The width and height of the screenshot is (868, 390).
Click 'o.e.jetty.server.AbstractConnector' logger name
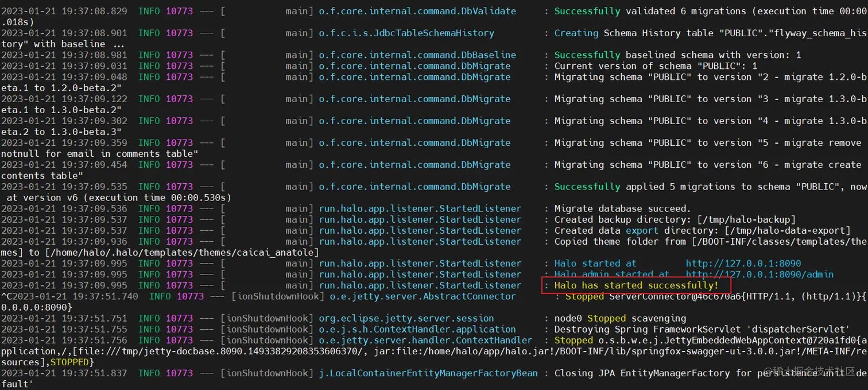[x=423, y=296]
